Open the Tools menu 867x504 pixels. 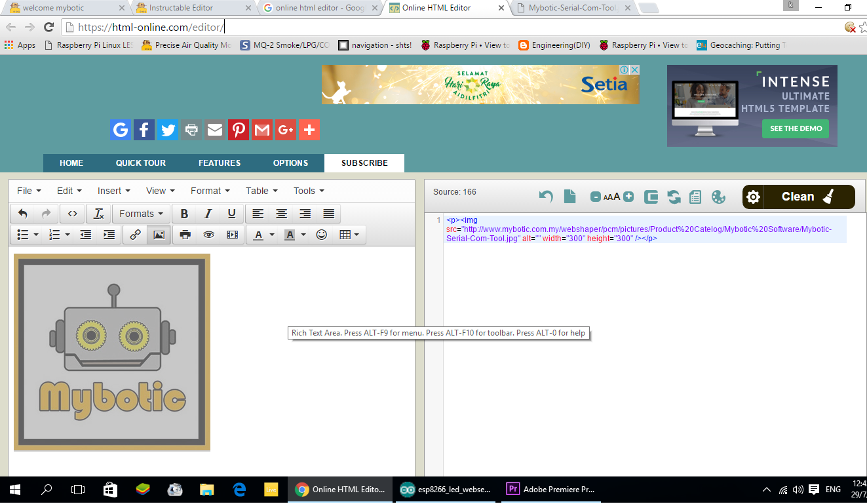click(309, 191)
